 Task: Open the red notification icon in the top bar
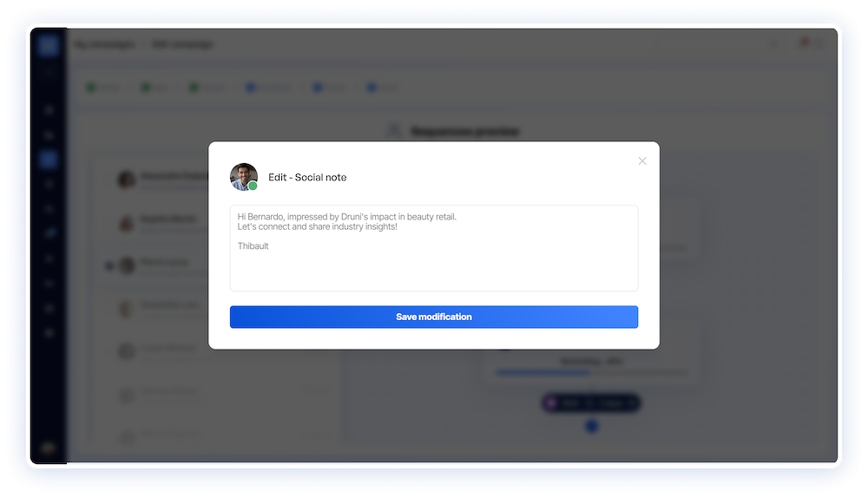point(805,42)
